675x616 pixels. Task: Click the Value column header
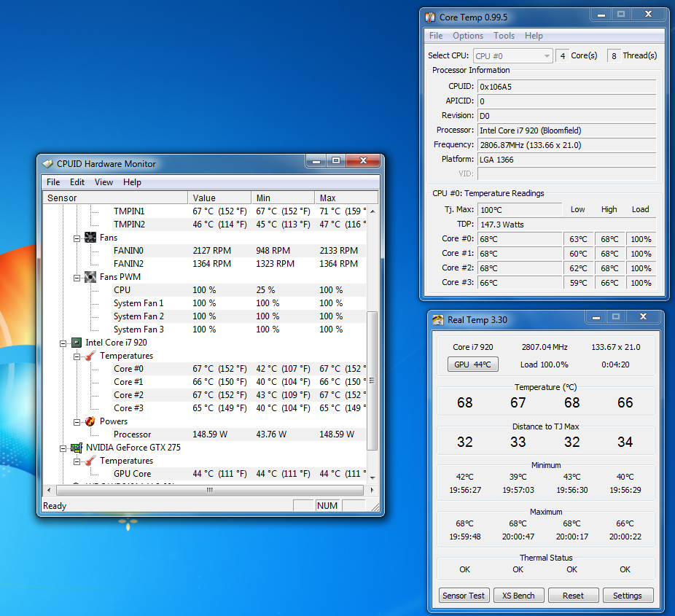(x=219, y=198)
